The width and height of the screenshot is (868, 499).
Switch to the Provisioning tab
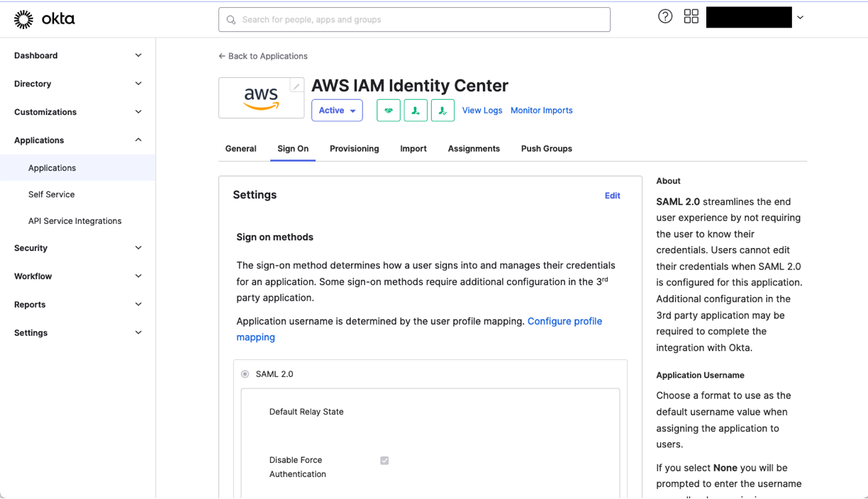(354, 149)
